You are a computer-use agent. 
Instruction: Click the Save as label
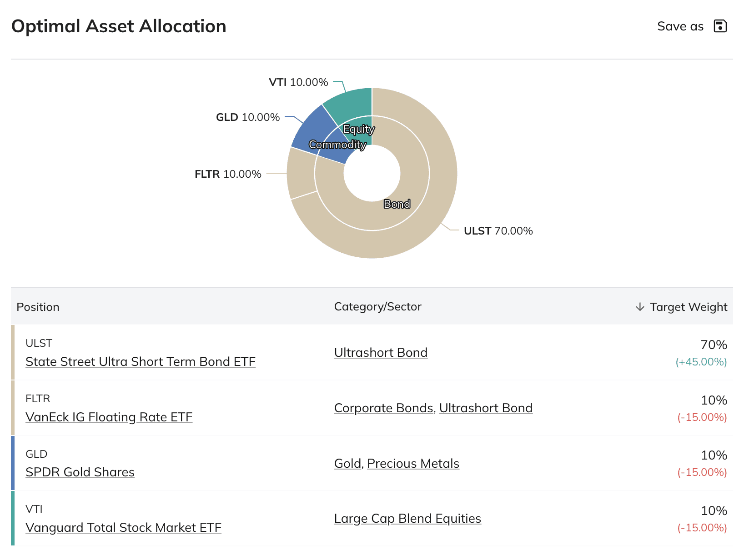click(x=680, y=26)
